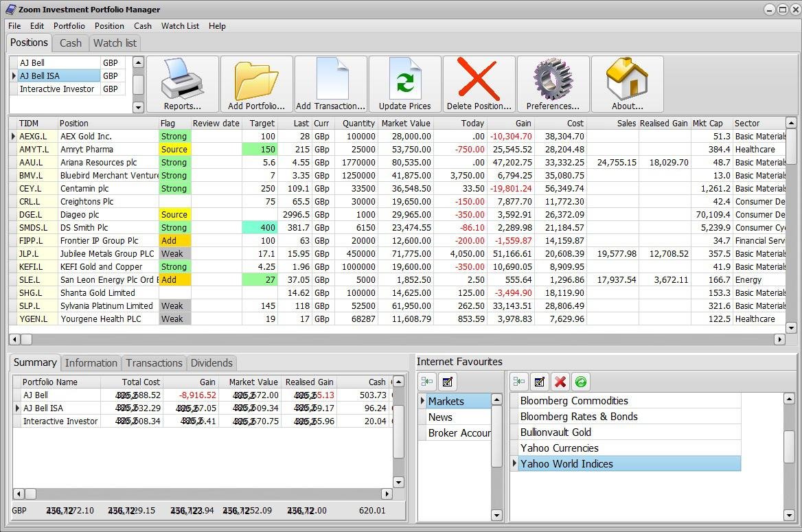
Task: Refresh quotes with Update Prices
Action: click(x=404, y=84)
